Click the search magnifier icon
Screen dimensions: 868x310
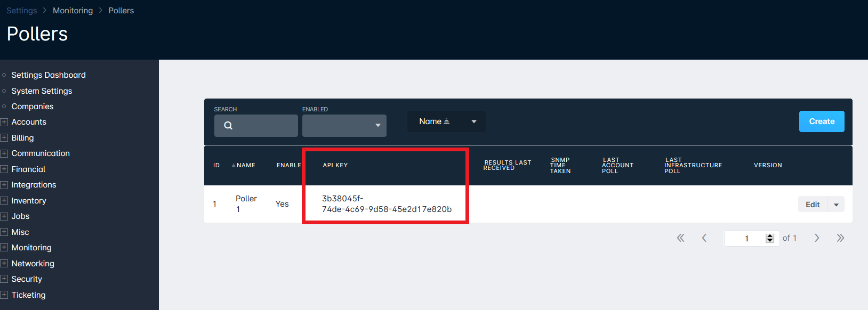coord(228,126)
